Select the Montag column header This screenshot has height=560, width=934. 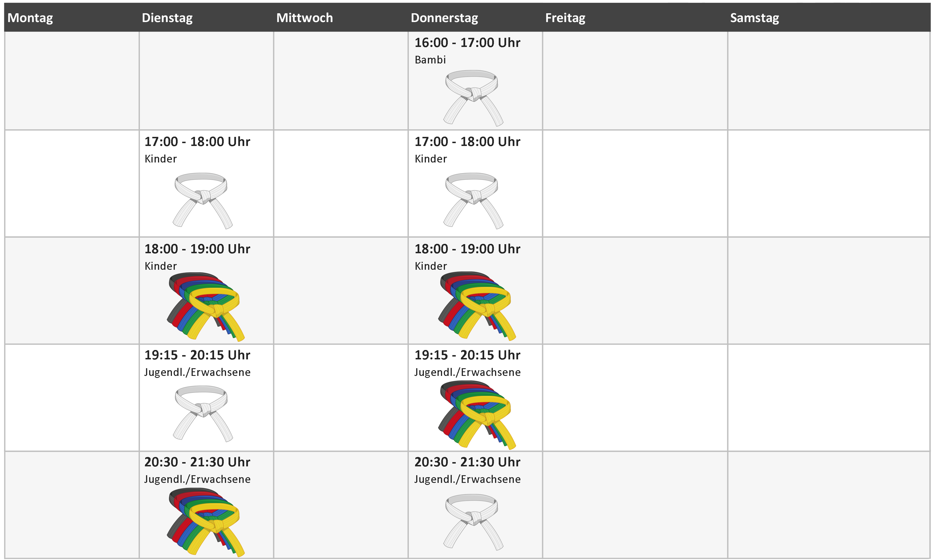(x=30, y=18)
